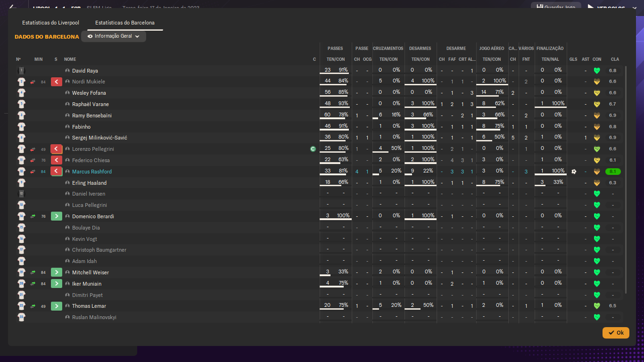Click red substituted-off arrow for Marcus Rashford

point(57,172)
